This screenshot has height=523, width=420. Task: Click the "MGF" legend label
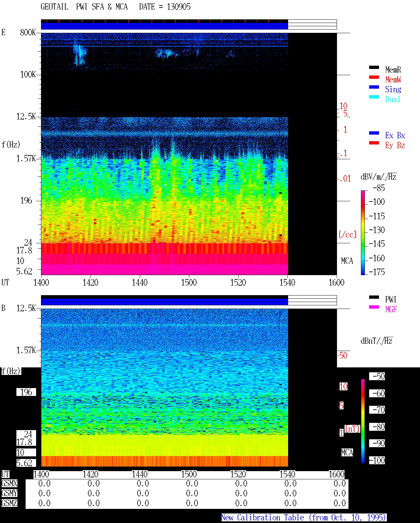coord(391,309)
